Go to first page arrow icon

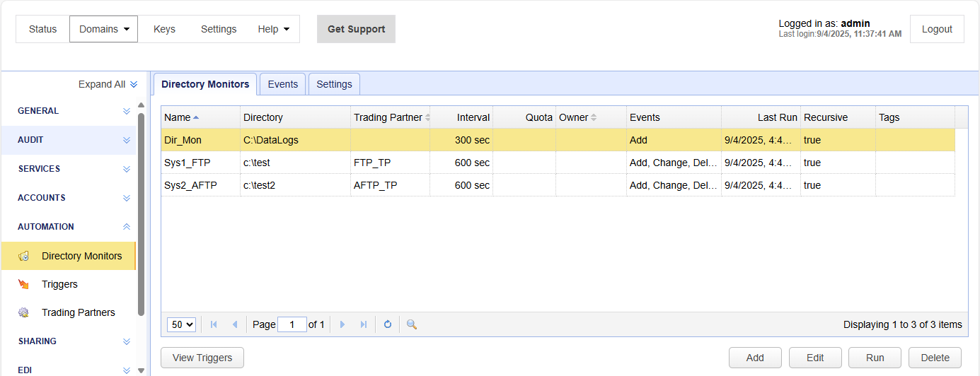[x=214, y=324]
